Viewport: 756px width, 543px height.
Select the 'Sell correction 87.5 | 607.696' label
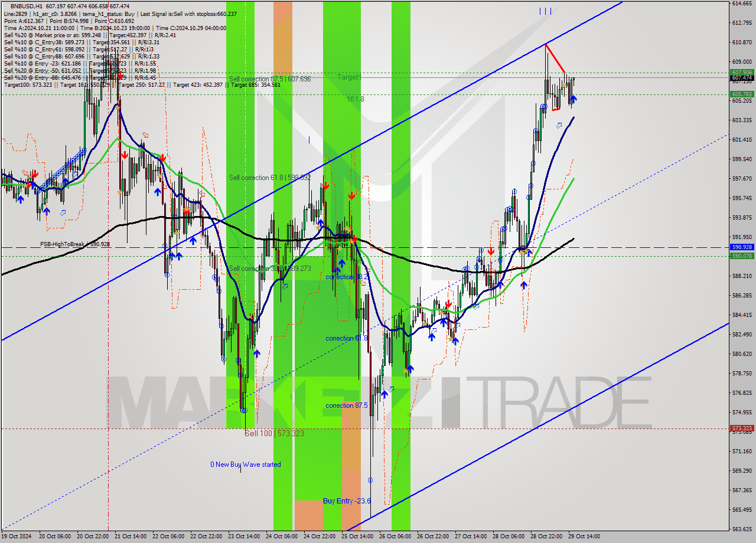click(270, 79)
